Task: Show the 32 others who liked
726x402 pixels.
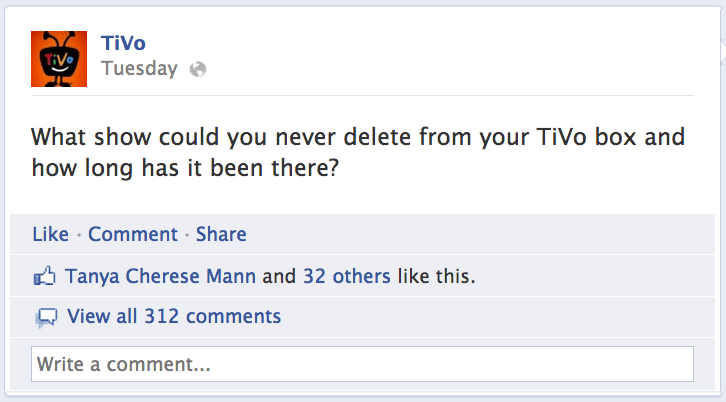Action: coord(347,276)
